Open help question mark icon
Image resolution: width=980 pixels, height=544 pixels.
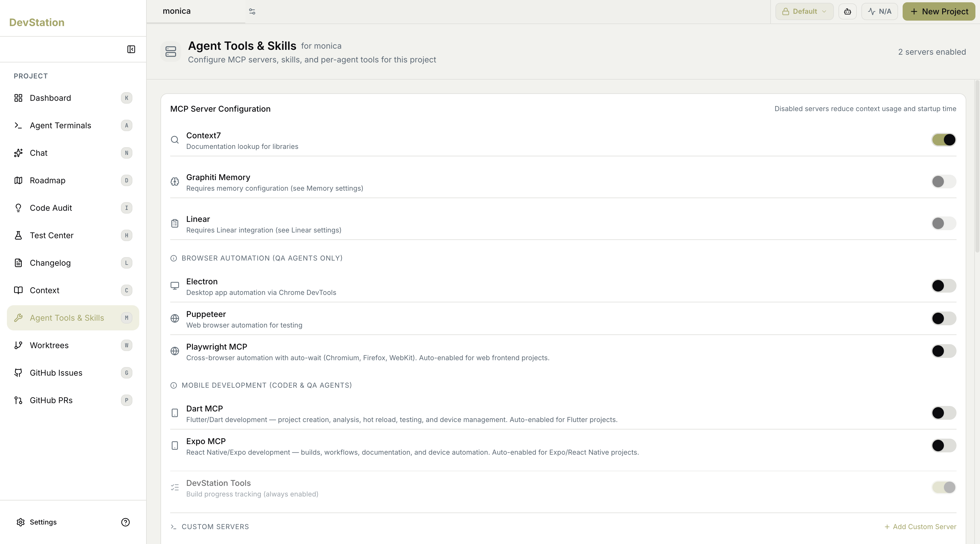[x=126, y=522]
